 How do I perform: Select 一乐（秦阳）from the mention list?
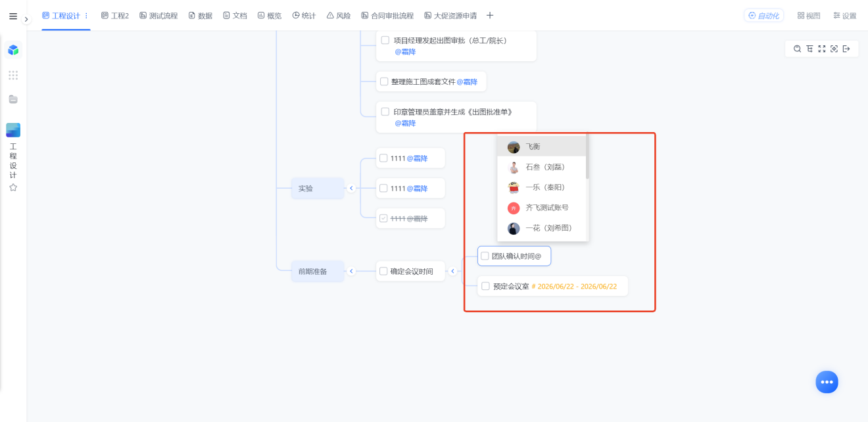point(542,187)
